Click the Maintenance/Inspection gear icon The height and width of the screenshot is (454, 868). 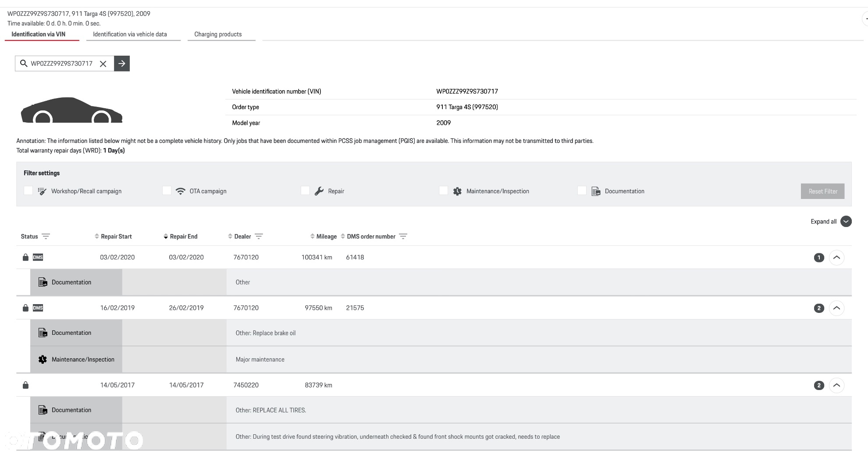coord(457,191)
